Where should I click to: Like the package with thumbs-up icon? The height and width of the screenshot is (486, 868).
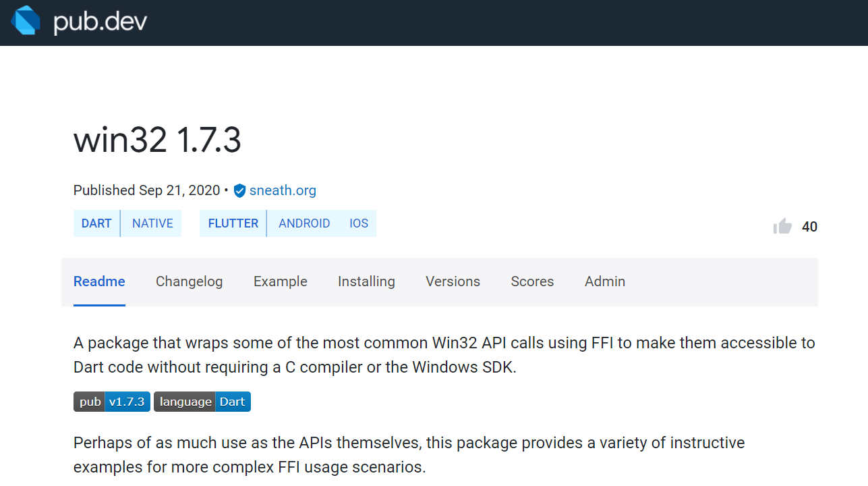coord(782,226)
